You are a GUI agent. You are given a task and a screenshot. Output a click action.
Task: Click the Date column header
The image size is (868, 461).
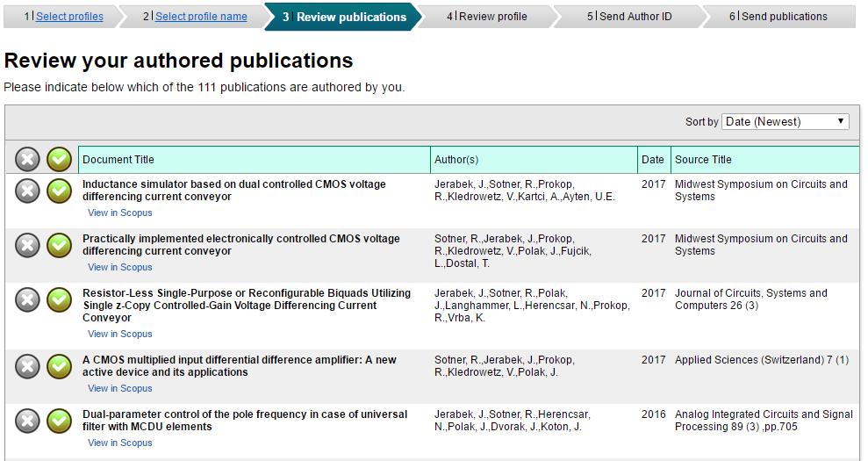click(652, 160)
